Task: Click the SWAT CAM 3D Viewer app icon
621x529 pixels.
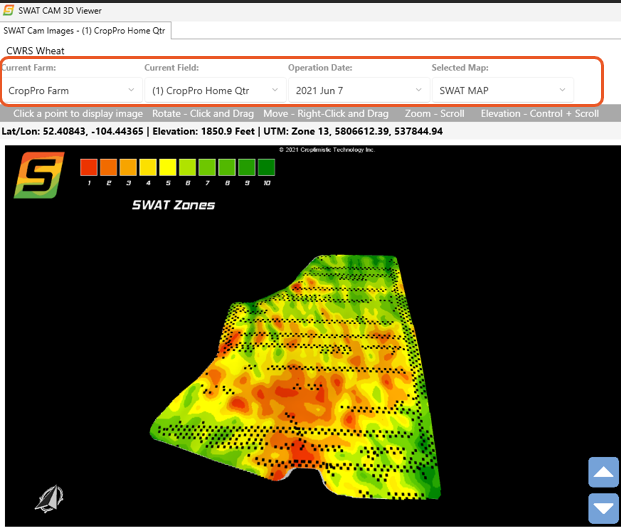Action: (8, 10)
